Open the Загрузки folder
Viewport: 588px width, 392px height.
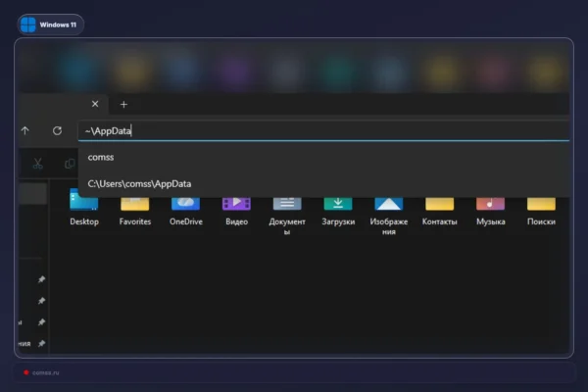[338, 211]
